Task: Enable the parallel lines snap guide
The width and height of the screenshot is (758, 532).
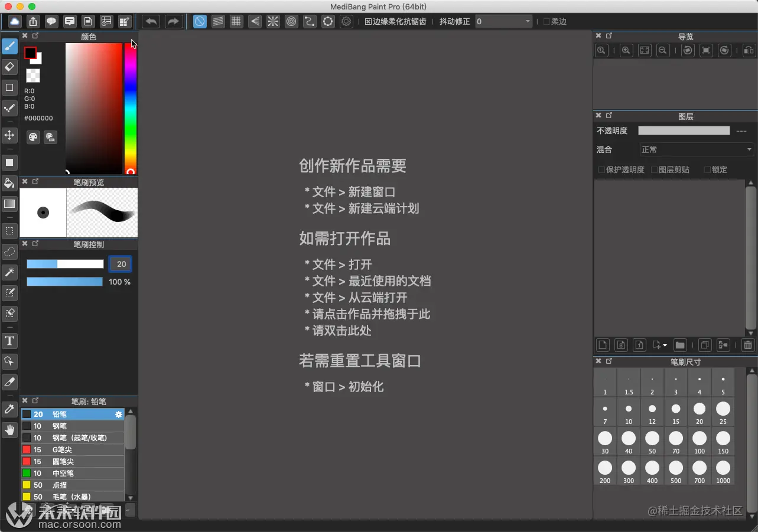Action: click(x=218, y=21)
